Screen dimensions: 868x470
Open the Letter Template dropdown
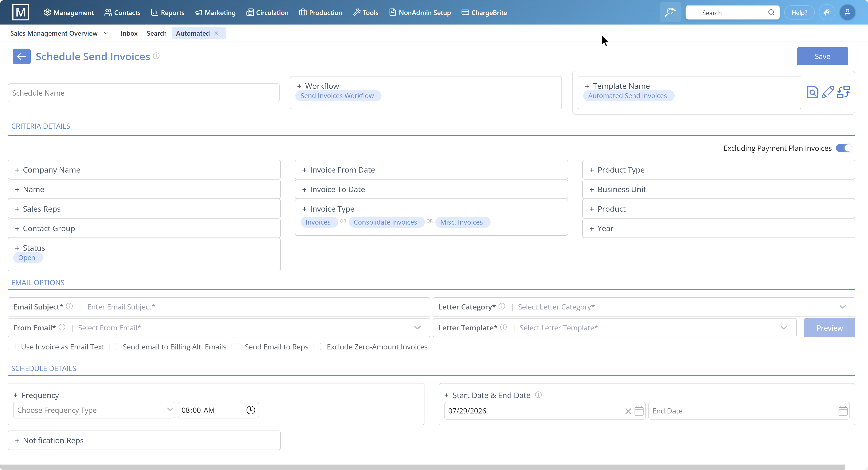point(784,328)
